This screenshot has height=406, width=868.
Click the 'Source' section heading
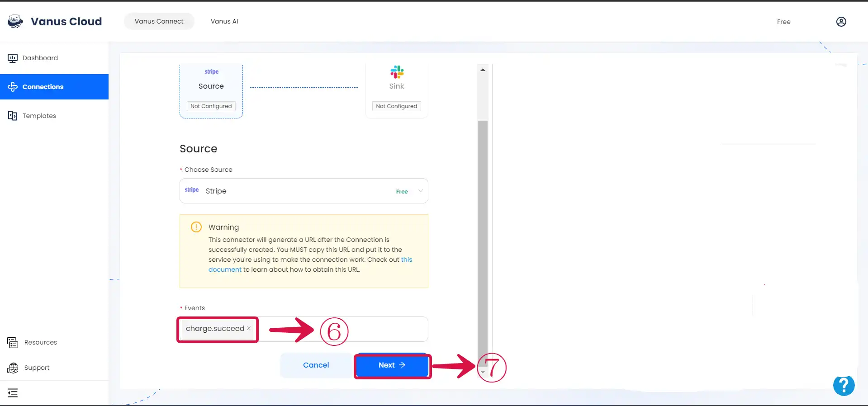199,149
